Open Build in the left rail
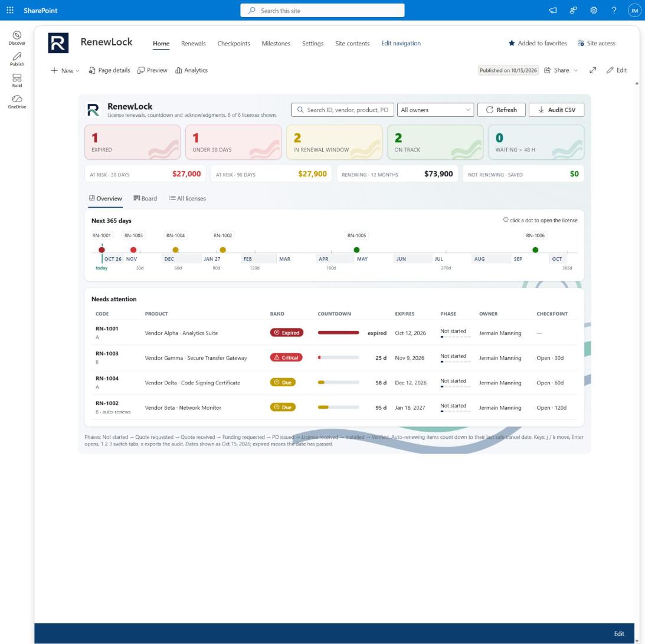Image resolution: width=645 pixels, height=644 pixels. (x=17, y=81)
